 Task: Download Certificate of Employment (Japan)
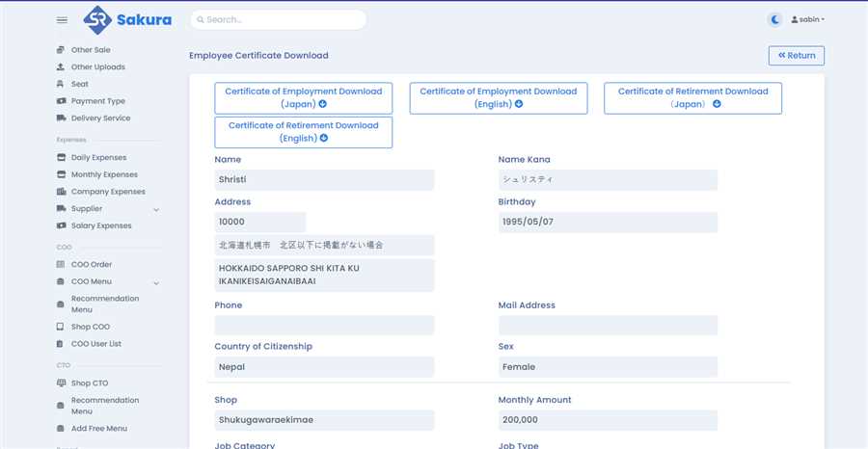tap(303, 97)
